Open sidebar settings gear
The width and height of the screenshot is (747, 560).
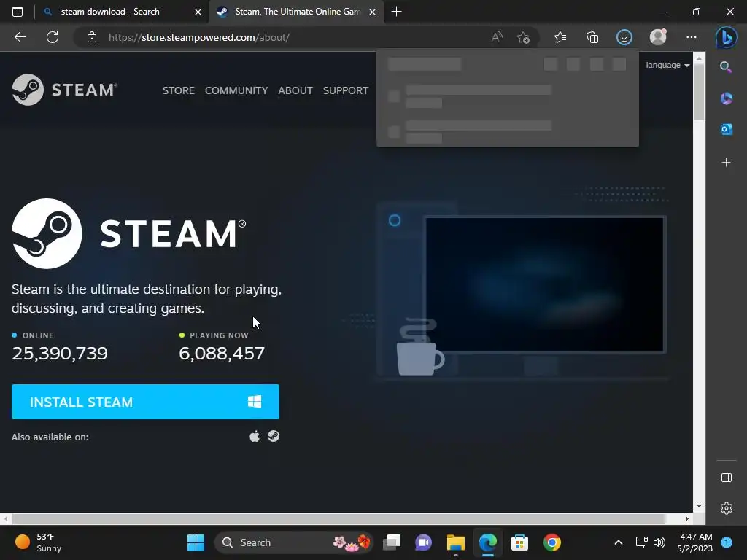(726, 508)
